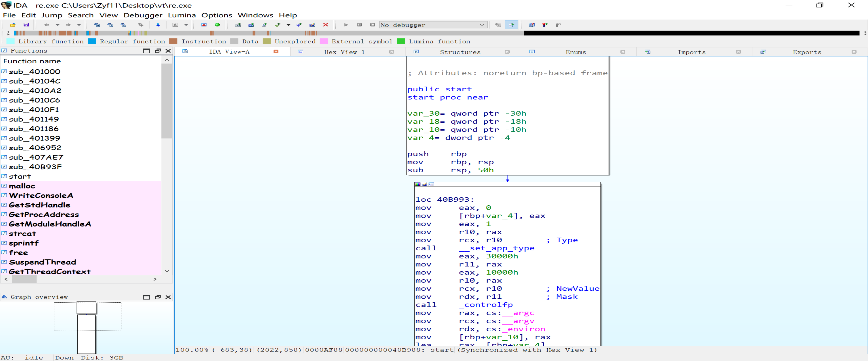Click the green circle toolbar icon
The width and height of the screenshot is (868, 361).
tap(217, 25)
